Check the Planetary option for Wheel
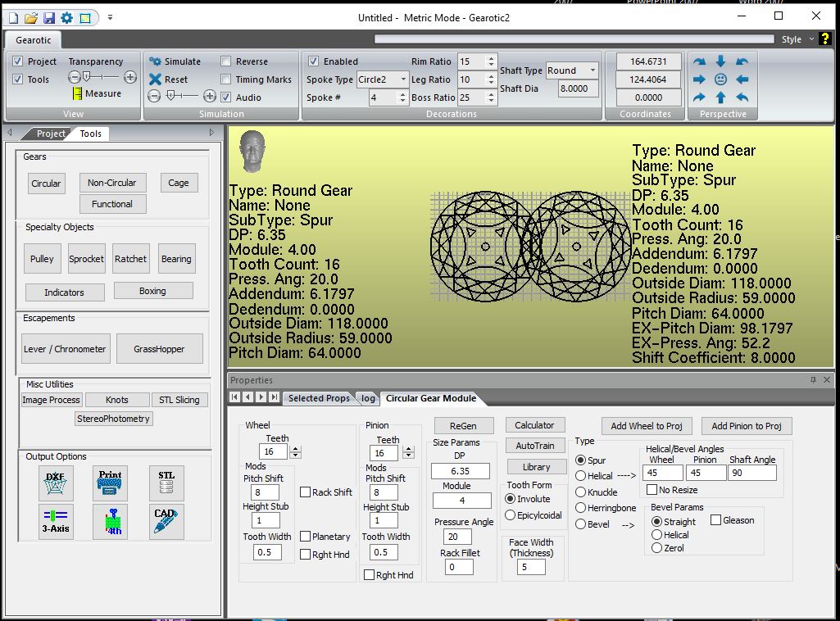The width and height of the screenshot is (840, 621). point(305,537)
